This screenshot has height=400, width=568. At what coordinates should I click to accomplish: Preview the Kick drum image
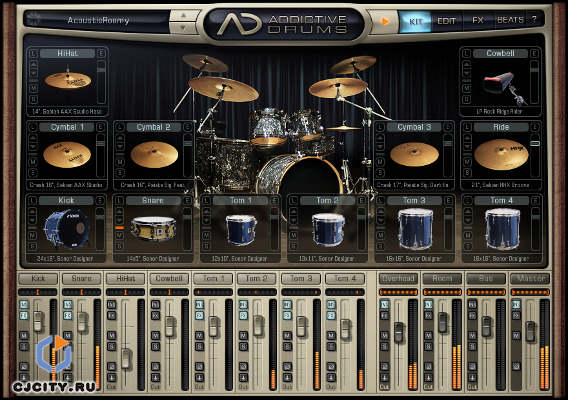[67, 229]
